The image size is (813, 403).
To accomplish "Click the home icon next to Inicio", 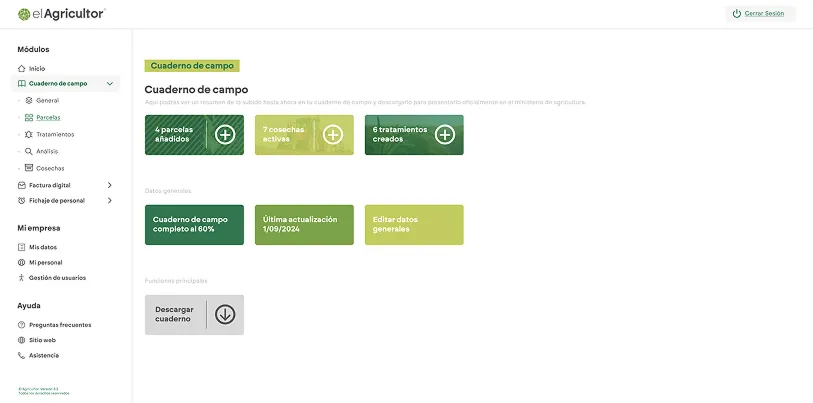I will pos(22,68).
